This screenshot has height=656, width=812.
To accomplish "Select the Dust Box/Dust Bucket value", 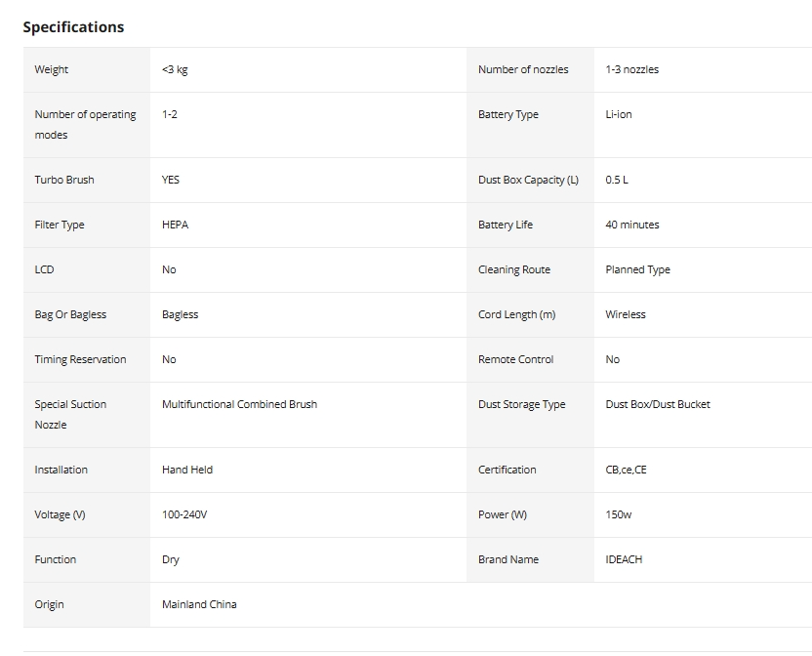I will (x=658, y=404).
